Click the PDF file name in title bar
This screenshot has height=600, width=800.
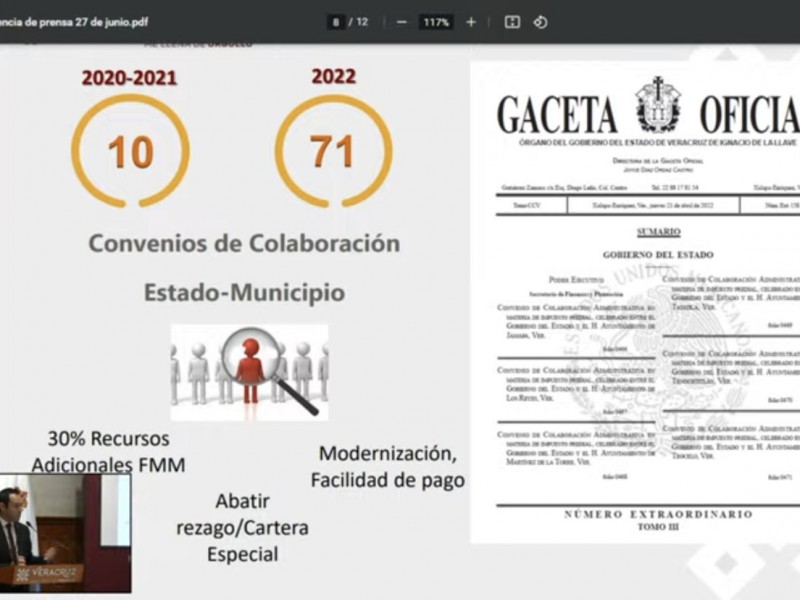[x=74, y=22]
